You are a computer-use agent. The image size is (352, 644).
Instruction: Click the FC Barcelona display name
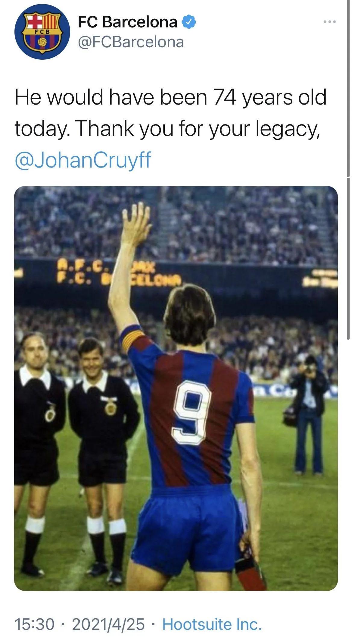tap(127, 22)
